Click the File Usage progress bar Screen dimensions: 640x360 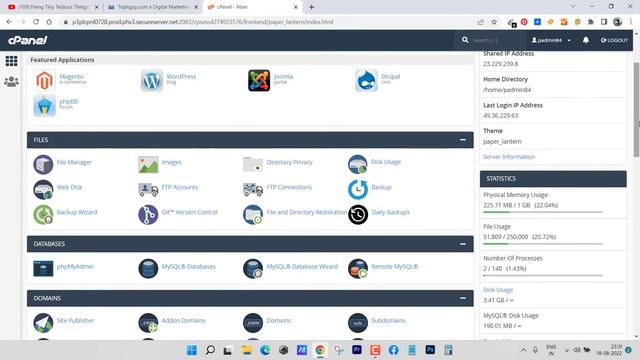click(543, 244)
